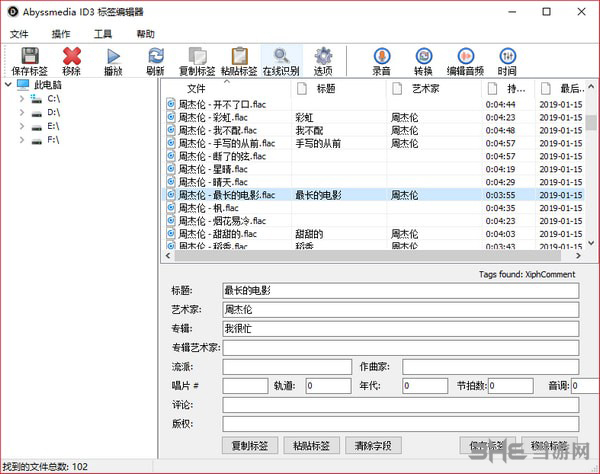Screen dimensions: 600x474
Task: Open the 时间 equalizer-style tool icon
Action: click(507, 56)
